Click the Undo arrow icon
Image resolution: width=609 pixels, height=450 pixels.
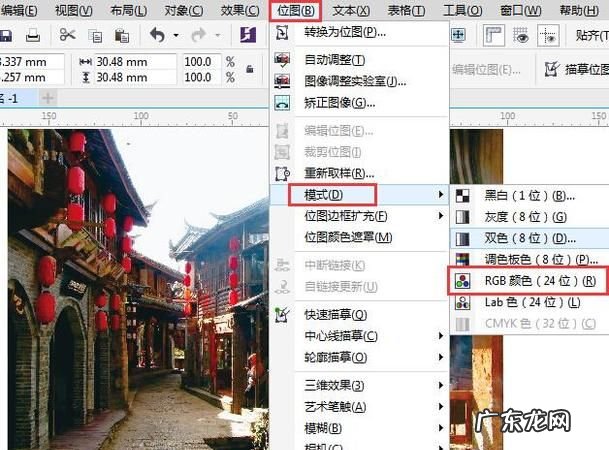tap(157, 35)
